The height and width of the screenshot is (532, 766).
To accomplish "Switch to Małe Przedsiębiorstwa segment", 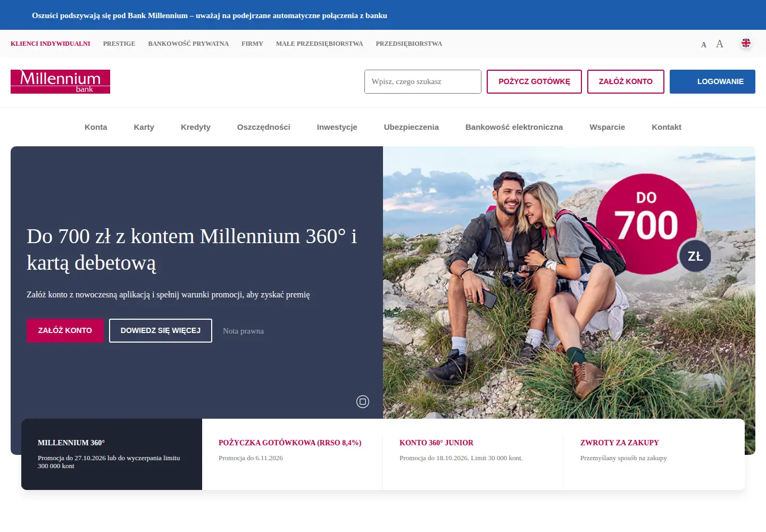I will point(319,44).
